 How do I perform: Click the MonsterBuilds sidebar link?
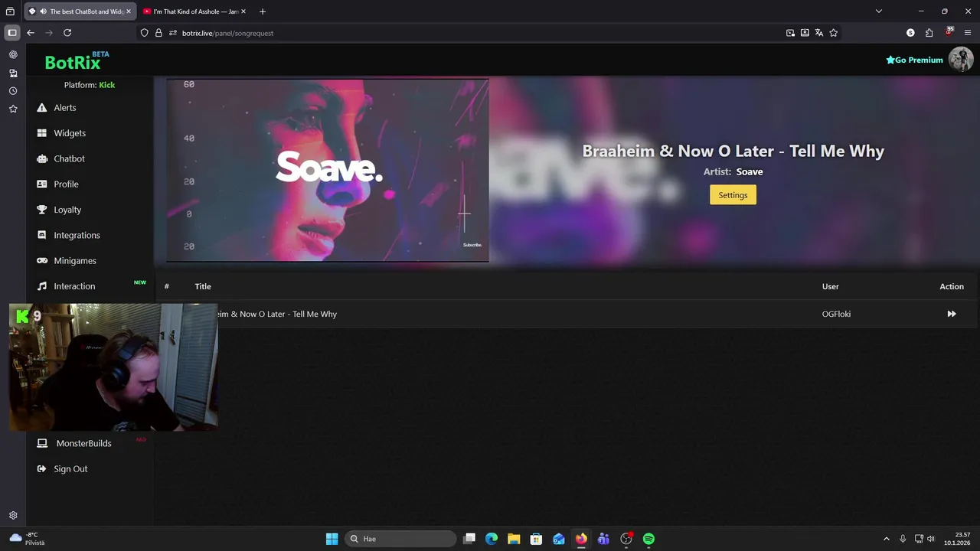pyautogui.click(x=83, y=443)
